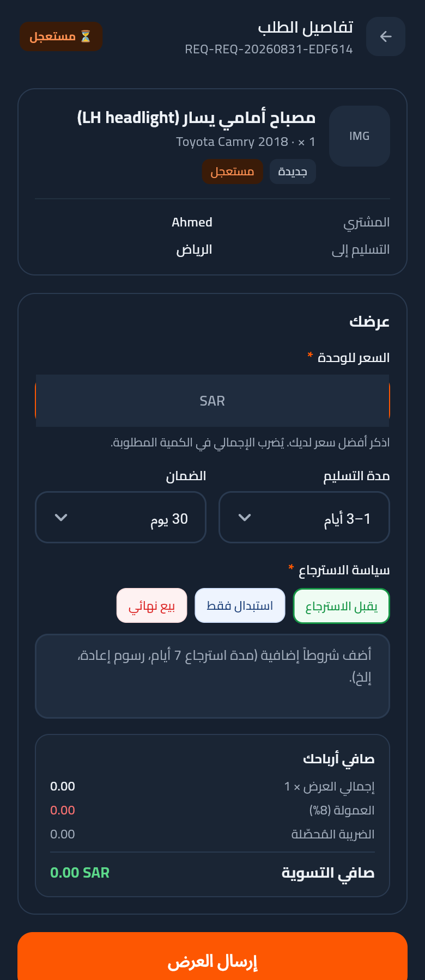
Task: Open the delivery time dropdown showing 1–3 أيام
Action: [304, 517]
